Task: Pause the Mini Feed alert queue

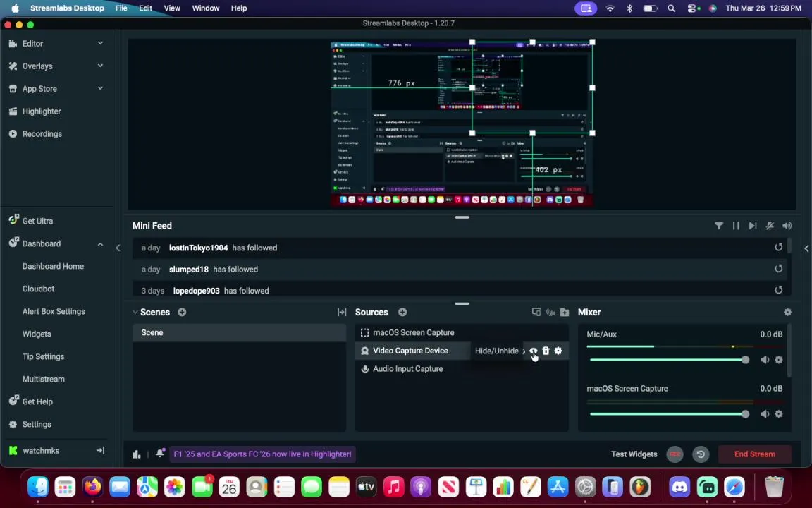Action: 735,226
